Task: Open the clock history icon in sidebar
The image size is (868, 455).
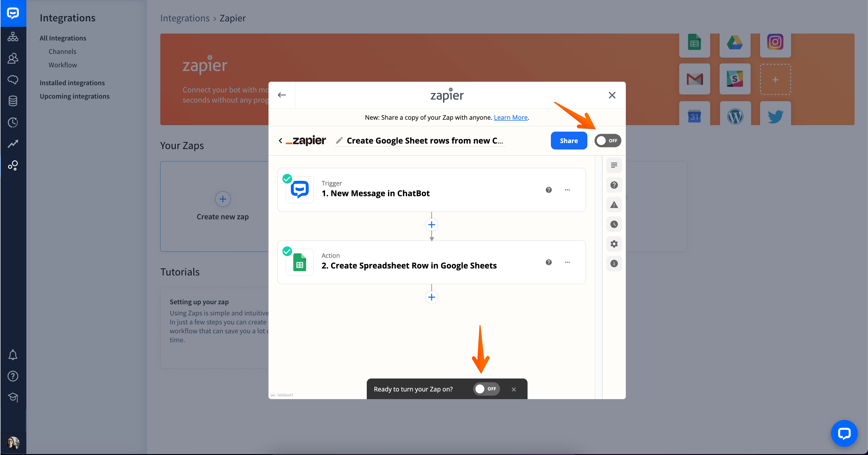Action: 13,122
